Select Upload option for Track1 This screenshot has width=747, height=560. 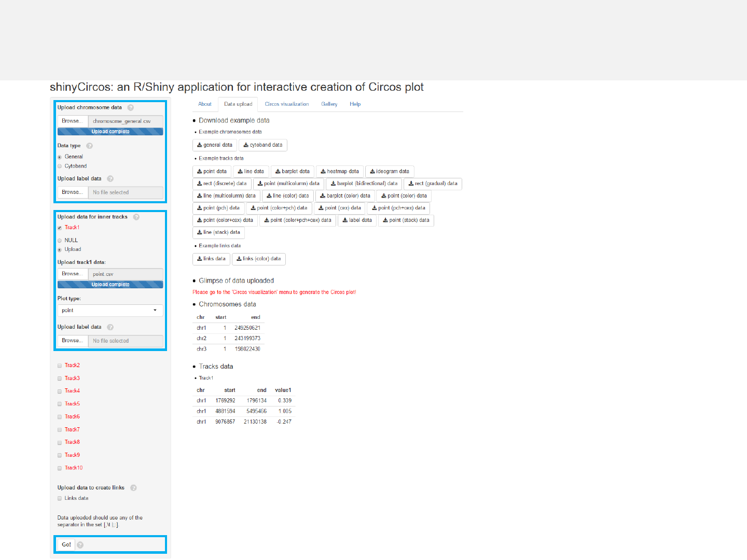click(x=60, y=250)
